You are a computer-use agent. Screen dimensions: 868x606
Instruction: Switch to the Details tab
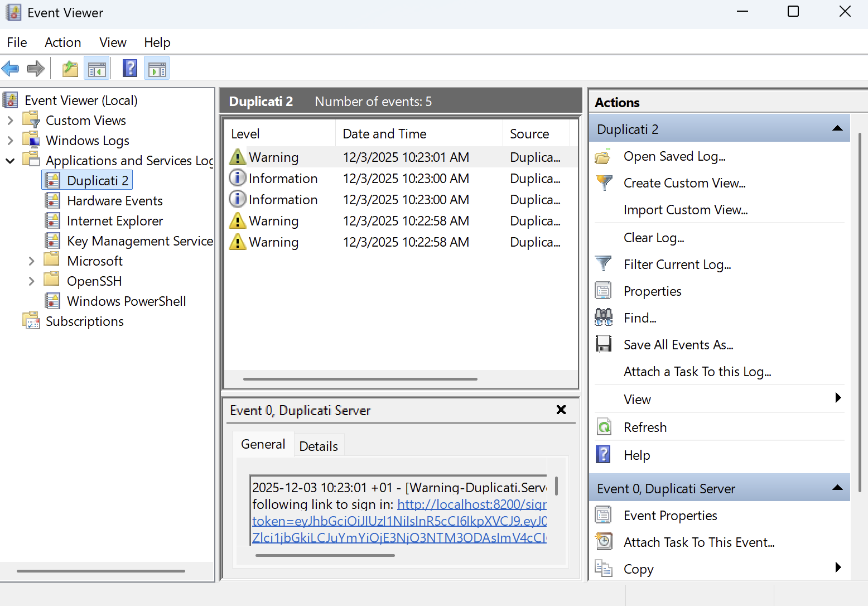coord(319,446)
